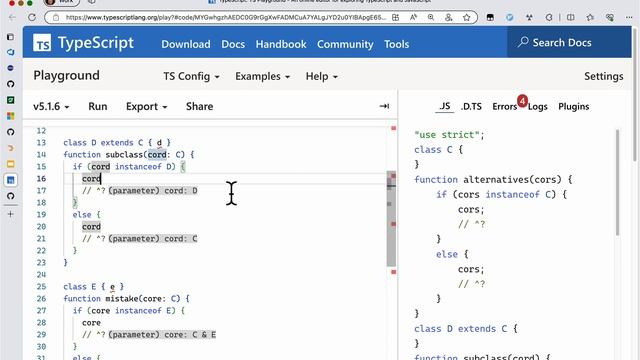The width and height of the screenshot is (640, 360).
Task: Click the page's main vertical scrollbar
Action: (x=635, y=94)
